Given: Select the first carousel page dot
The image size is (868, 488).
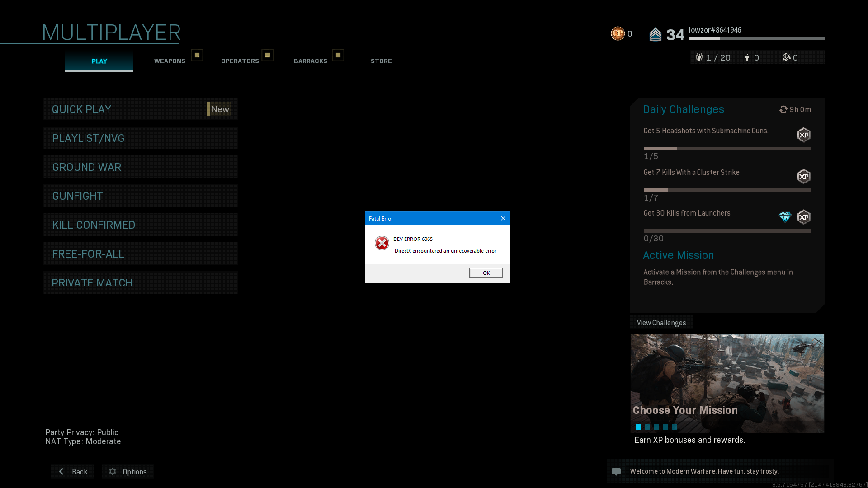Looking at the screenshot, I should click(x=638, y=427).
